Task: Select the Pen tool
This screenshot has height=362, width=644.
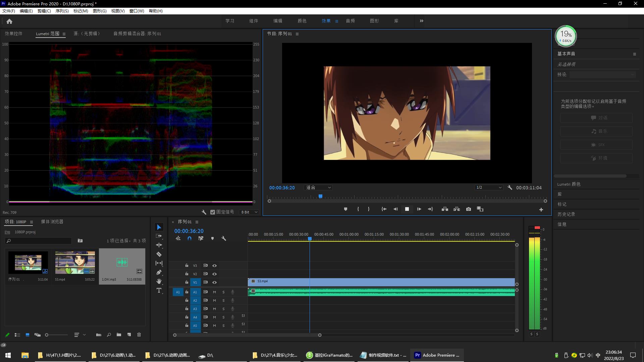Action: click(x=159, y=272)
